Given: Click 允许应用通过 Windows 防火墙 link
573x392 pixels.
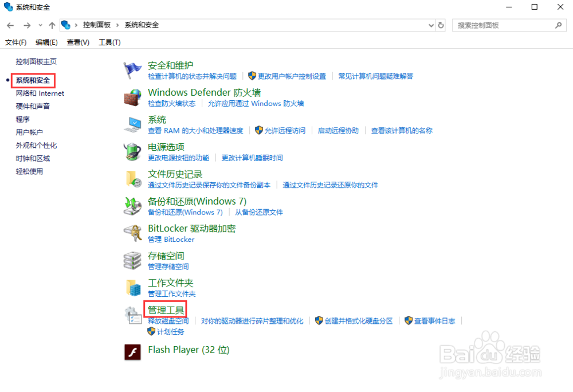Looking at the screenshot, I should [x=256, y=103].
